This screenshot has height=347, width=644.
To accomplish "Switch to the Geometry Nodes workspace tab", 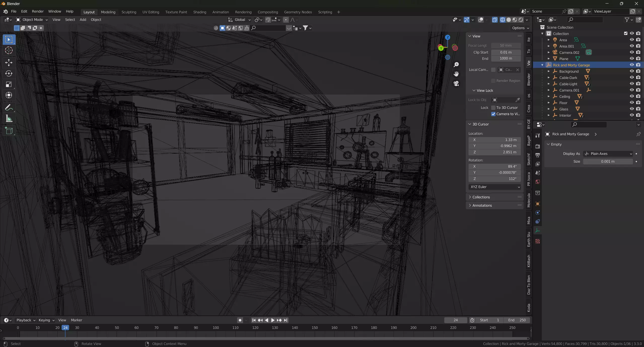I will point(298,12).
